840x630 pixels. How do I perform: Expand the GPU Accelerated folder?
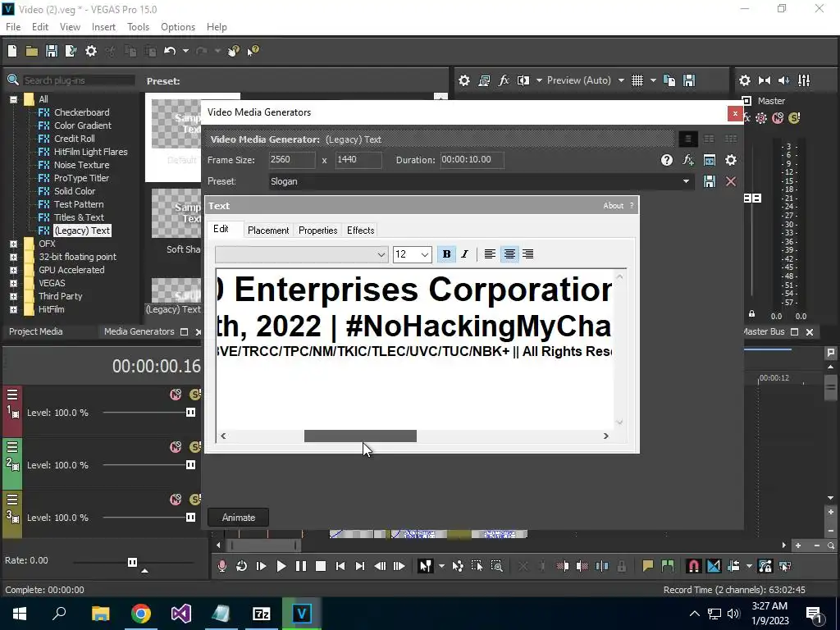[x=13, y=270]
